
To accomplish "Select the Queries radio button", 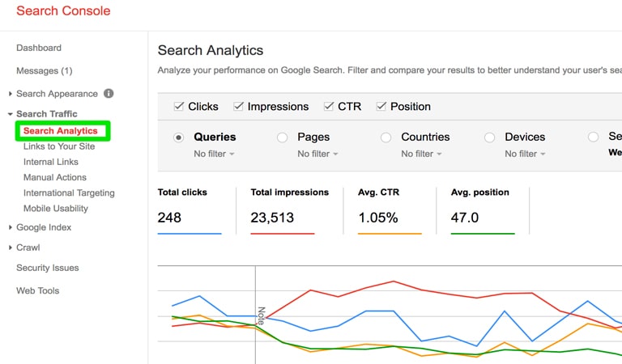I will tap(178, 138).
